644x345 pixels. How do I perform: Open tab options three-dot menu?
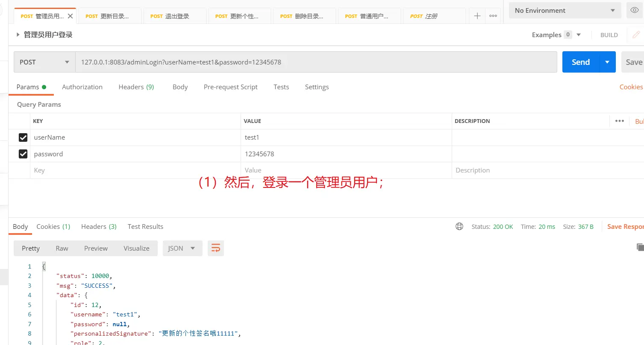(493, 16)
